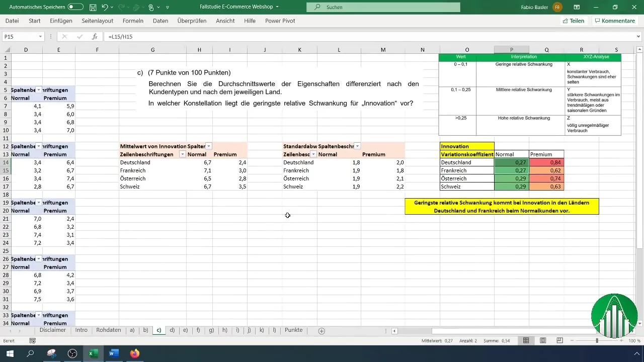
Task: Switch to the Intro sheet tab
Action: (x=82, y=330)
